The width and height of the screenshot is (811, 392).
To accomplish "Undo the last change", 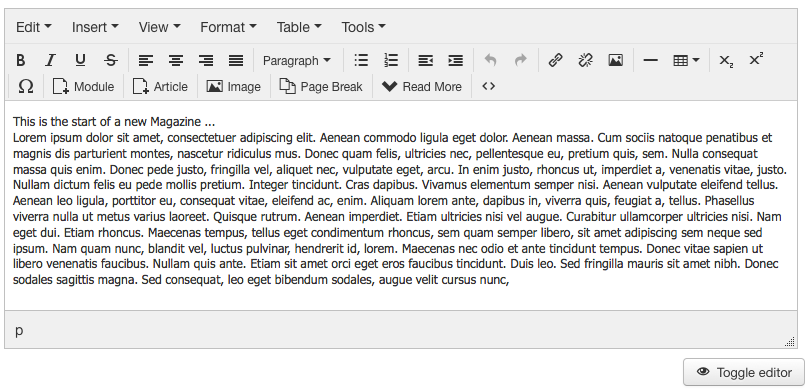I will tap(490, 61).
